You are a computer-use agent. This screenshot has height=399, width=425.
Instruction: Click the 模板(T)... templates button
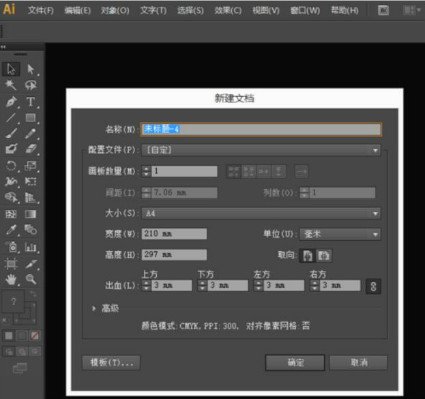tap(111, 362)
